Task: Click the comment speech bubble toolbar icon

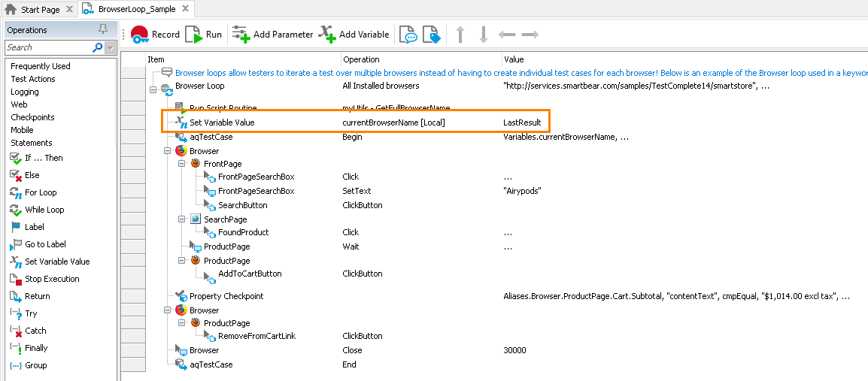Action: point(408,35)
